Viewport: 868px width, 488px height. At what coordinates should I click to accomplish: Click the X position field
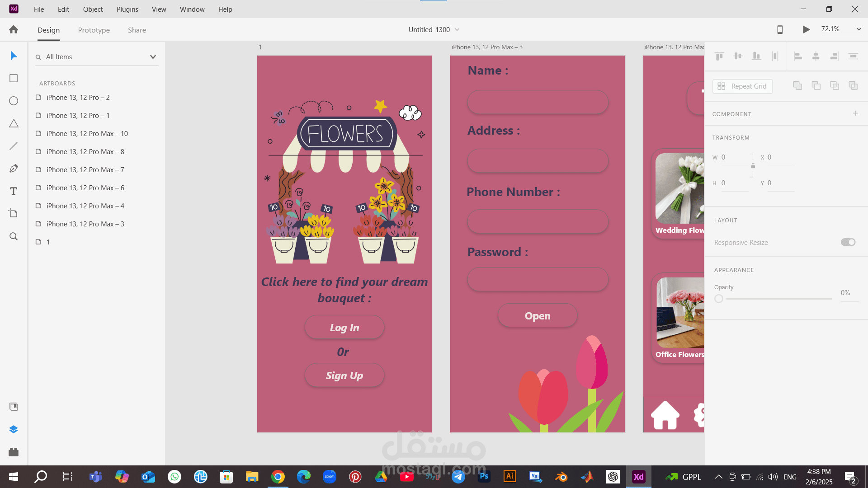pyautogui.click(x=781, y=157)
